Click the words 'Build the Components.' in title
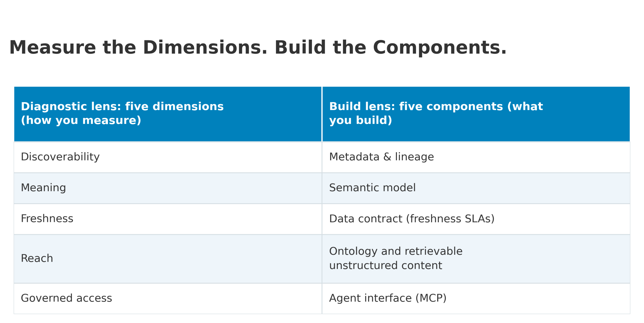This screenshot has width=644, height=323. click(x=390, y=48)
